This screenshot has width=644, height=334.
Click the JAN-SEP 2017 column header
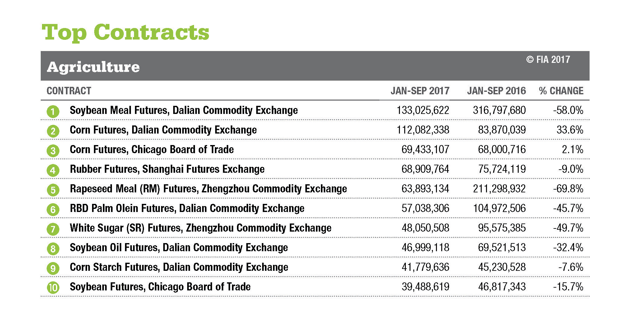(420, 91)
